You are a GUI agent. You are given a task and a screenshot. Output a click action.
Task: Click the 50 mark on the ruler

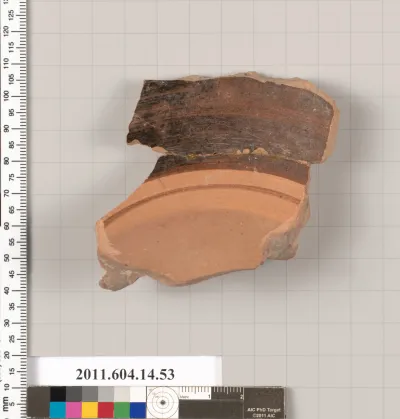coord(6,258)
